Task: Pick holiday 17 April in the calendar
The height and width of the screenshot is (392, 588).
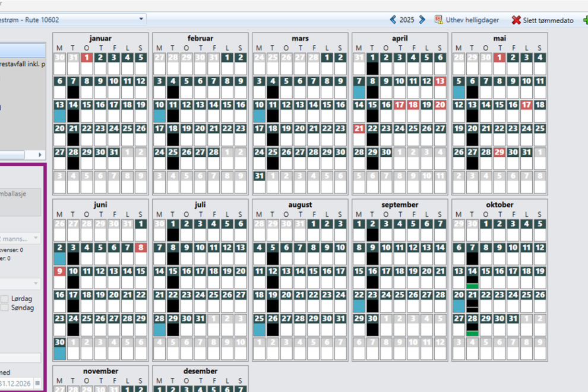Action: (x=399, y=110)
